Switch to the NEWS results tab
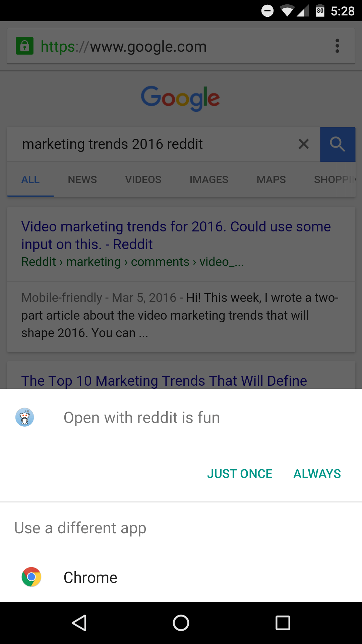The image size is (362, 644). click(82, 179)
